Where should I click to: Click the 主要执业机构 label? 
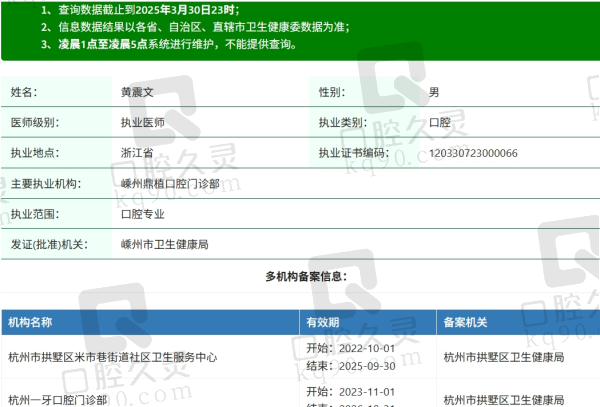tap(46, 184)
